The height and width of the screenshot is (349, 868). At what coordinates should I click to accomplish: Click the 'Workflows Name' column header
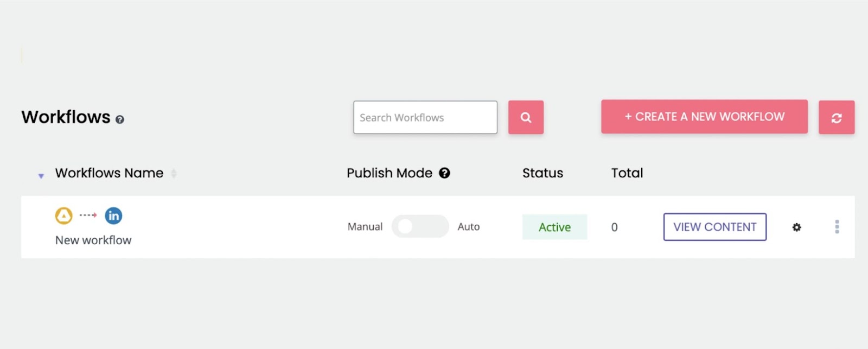pyautogui.click(x=109, y=173)
